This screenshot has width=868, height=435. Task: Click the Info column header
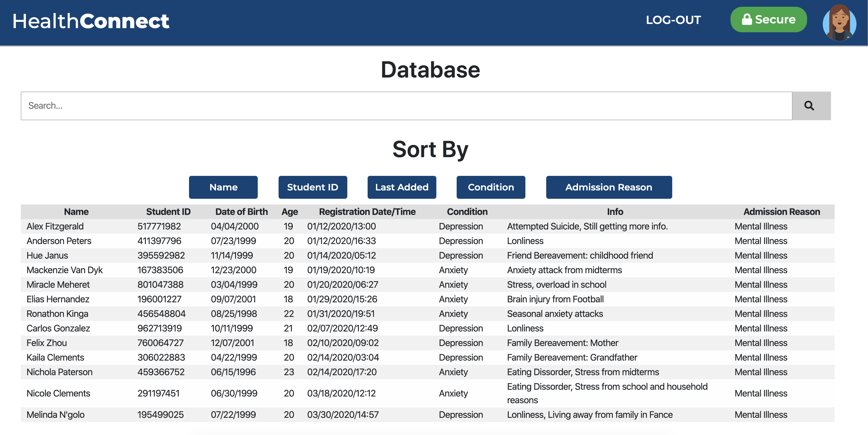(x=615, y=212)
